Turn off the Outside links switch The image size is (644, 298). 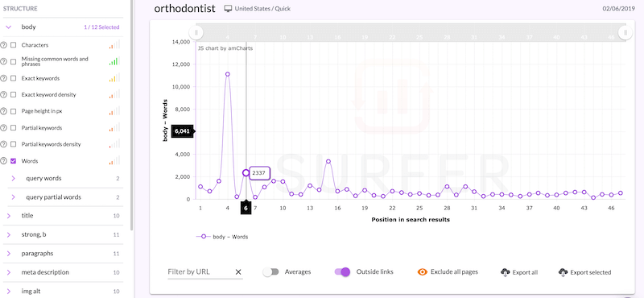[342, 271]
